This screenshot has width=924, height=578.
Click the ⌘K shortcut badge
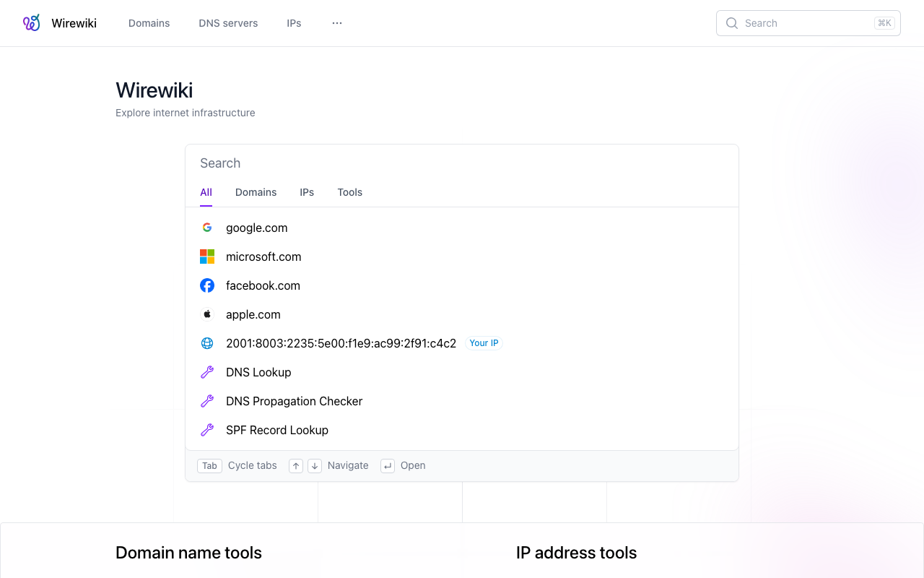coord(884,23)
